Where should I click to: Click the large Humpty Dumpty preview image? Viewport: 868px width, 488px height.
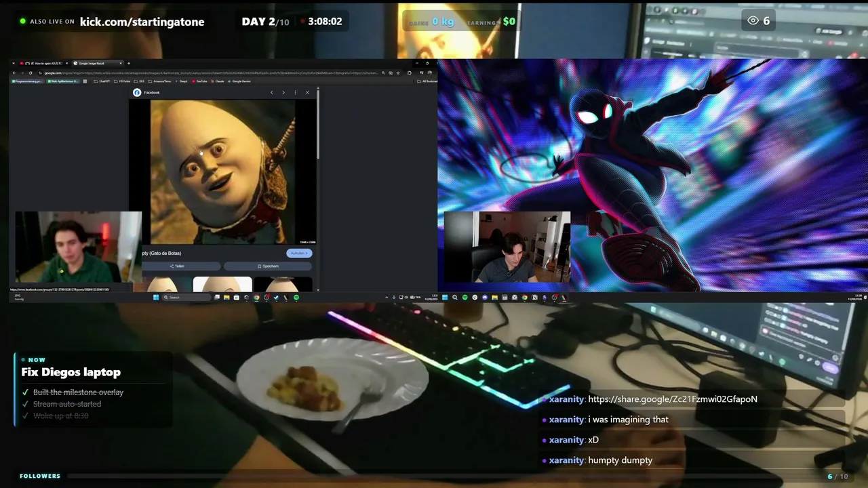coord(222,172)
